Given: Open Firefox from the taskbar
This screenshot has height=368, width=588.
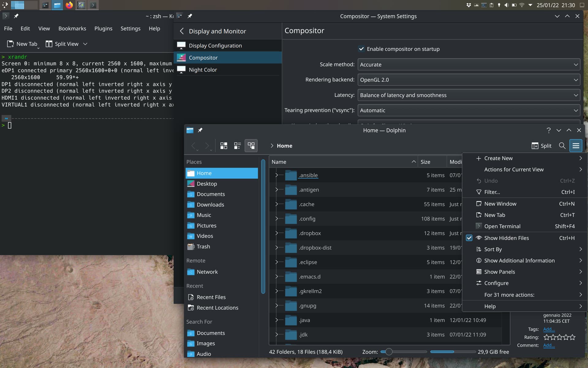Looking at the screenshot, I should coord(69,5).
